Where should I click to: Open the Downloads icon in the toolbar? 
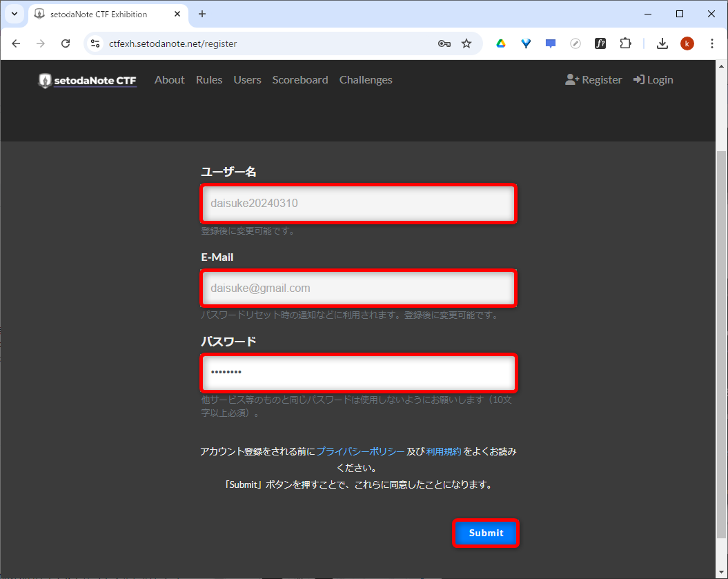pos(662,43)
